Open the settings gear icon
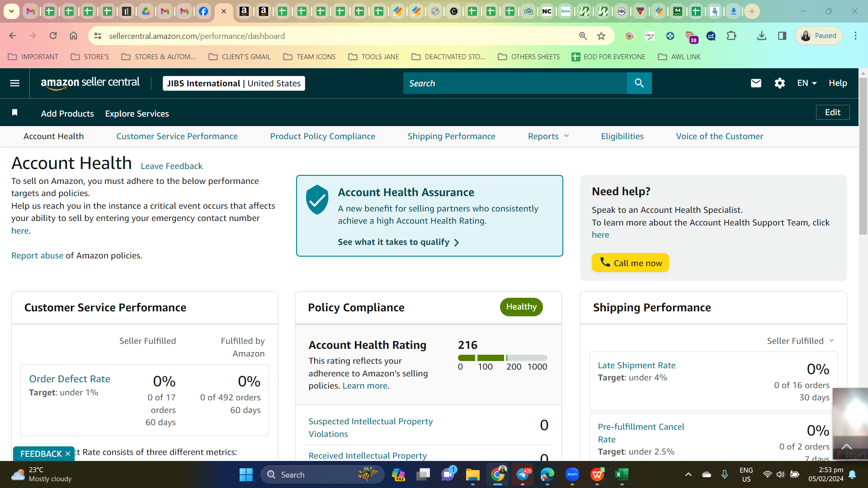 779,83
